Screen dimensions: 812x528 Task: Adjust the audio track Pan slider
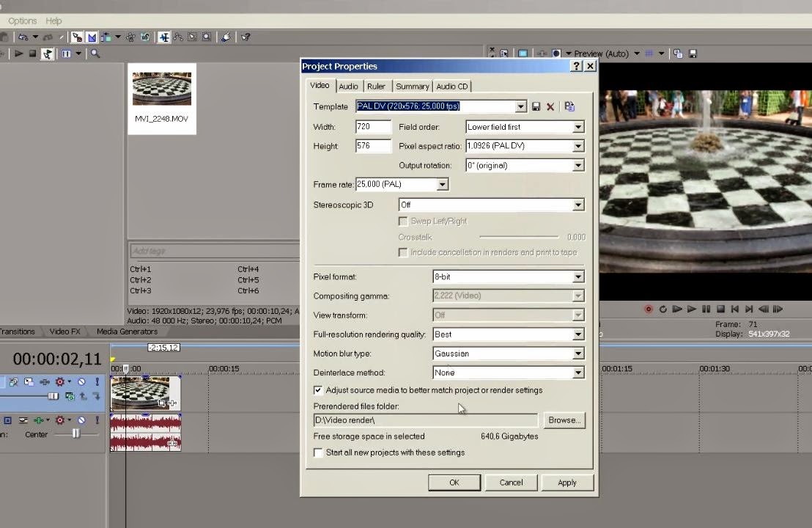coord(75,434)
